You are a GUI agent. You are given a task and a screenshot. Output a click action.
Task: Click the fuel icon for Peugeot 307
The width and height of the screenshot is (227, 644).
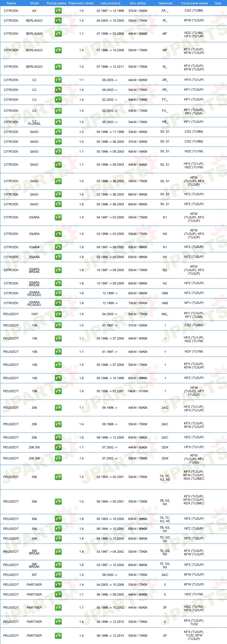click(58, 575)
